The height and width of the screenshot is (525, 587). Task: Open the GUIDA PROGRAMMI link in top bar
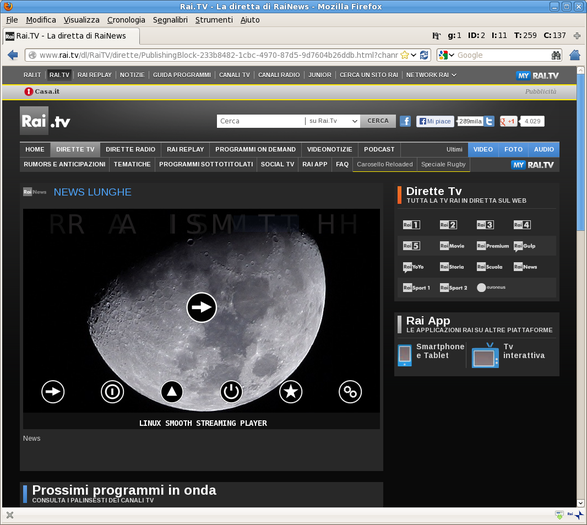click(182, 75)
